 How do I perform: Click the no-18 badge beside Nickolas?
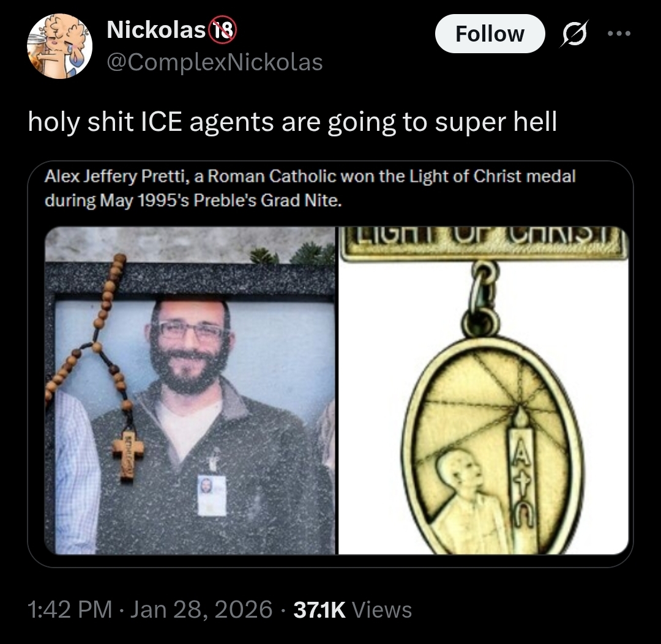coord(223,31)
